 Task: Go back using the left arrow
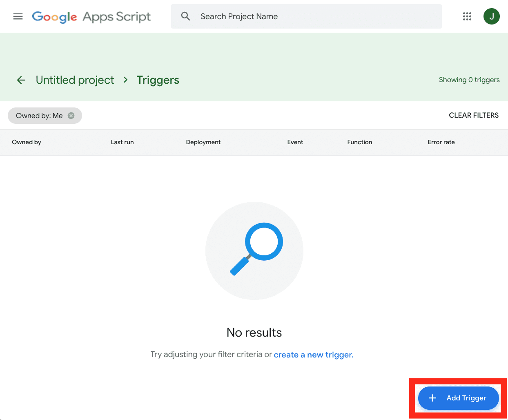21,80
